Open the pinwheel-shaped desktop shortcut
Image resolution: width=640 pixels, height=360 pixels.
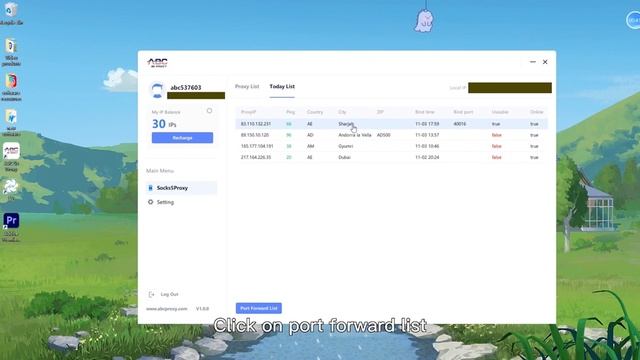tap(11, 187)
